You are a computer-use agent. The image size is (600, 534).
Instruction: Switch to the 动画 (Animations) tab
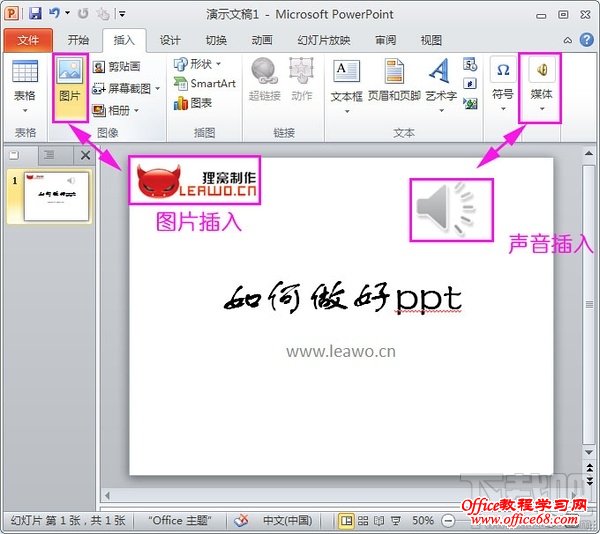[262, 40]
